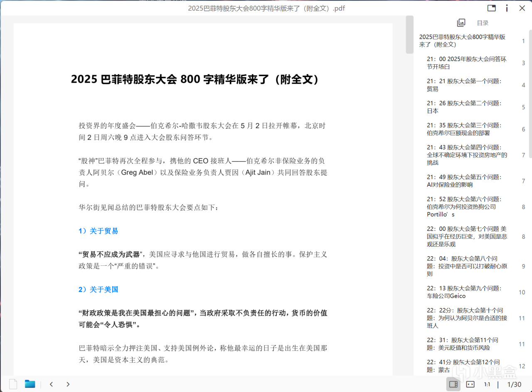Open the file info icon
The height and width of the screenshot is (392, 532).
[x=507, y=8]
